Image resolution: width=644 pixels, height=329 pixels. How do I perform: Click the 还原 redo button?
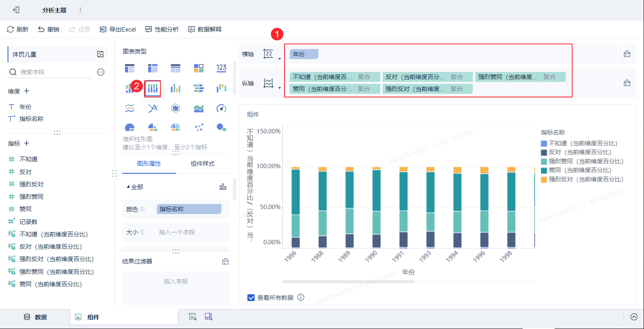pyautogui.click(x=79, y=29)
